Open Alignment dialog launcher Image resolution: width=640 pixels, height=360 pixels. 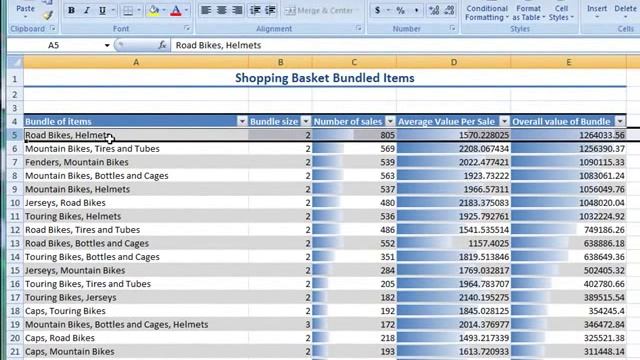(358, 28)
